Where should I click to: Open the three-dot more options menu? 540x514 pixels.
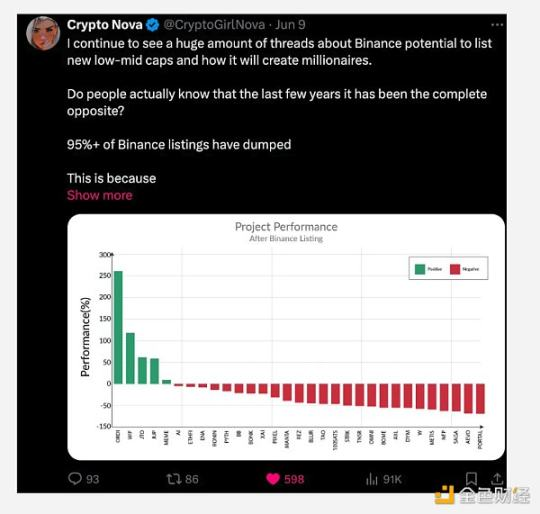pyautogui.click(x=497, y=25)
